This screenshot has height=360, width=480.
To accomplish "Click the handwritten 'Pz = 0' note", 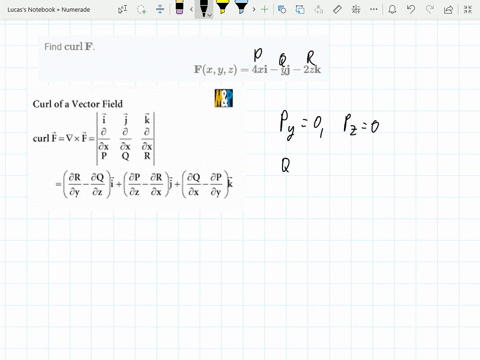I will 361,125.
